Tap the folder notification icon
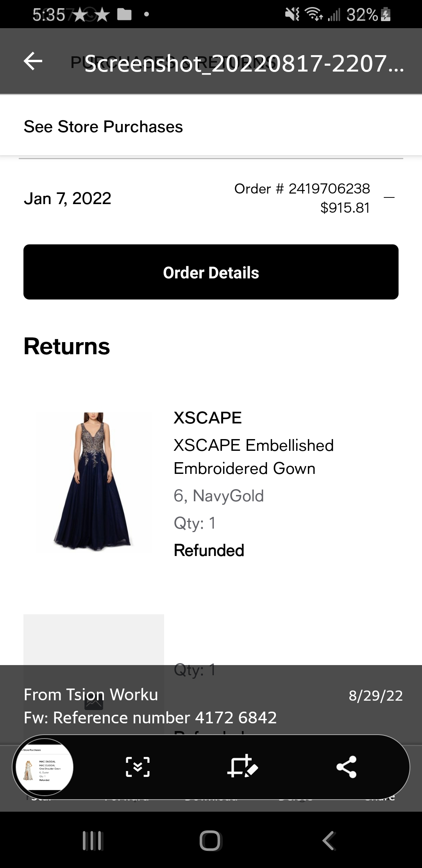 point(124,15)
